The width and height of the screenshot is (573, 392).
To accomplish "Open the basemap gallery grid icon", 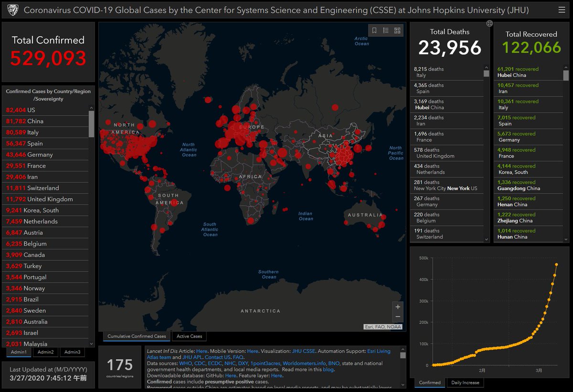I will tap(397, 31).
